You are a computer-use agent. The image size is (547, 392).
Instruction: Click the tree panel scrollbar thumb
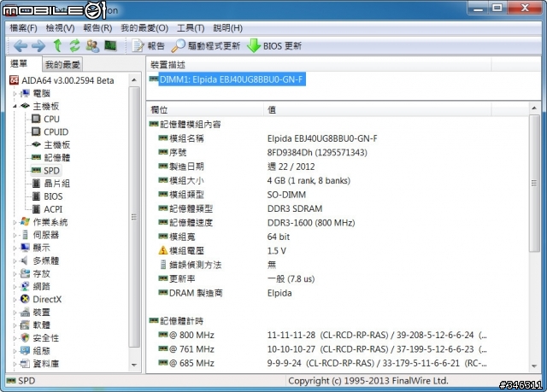(x=134, y=217)
